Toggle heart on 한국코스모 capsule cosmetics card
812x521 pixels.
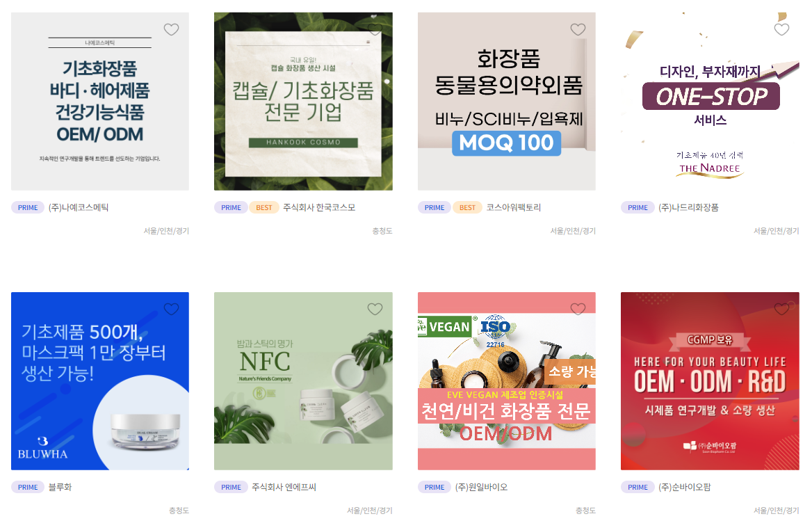375,29
